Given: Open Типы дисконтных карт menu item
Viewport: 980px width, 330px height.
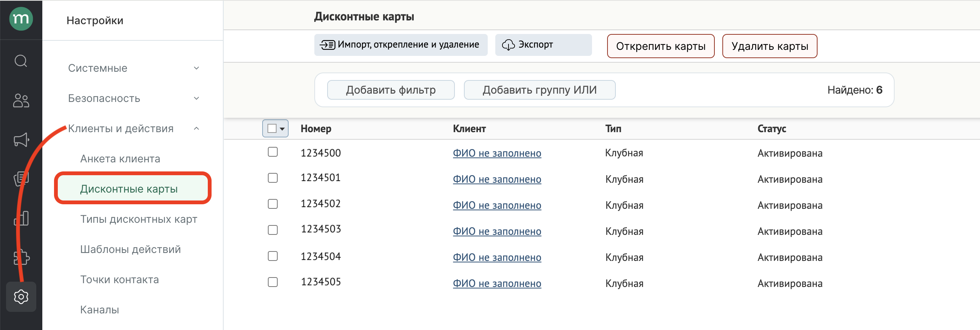Looking at the screenshot, I should tap(139, 219).
